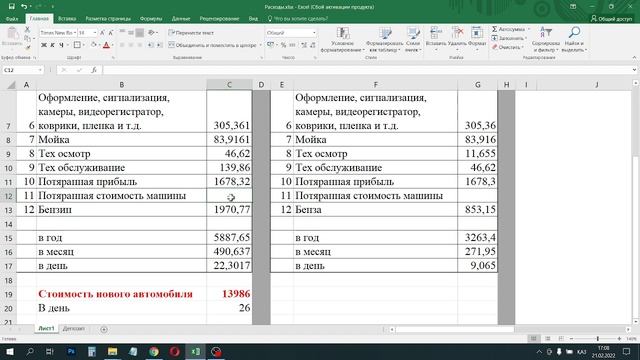The height and width of the screenshot is (360, 640).
Task: Switch to the 'Данные' ribbon tab
Action: click(x=181, y=19)
